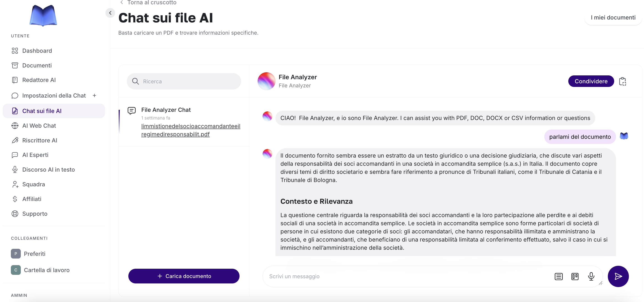Click the columns board icon in message box
Screen dimensions: 644x302
click(575, 276)
